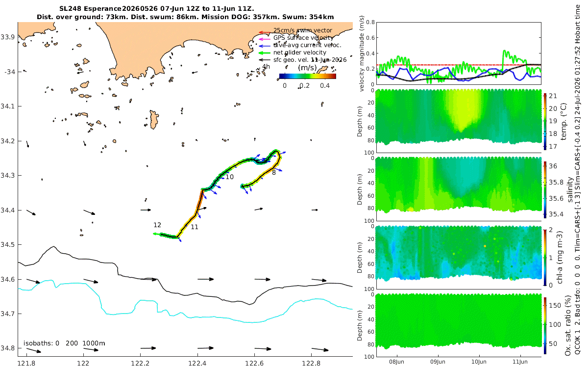588x368 pixels.
Task: Click the green net glider velocity legend arrow
Action: 265,53
